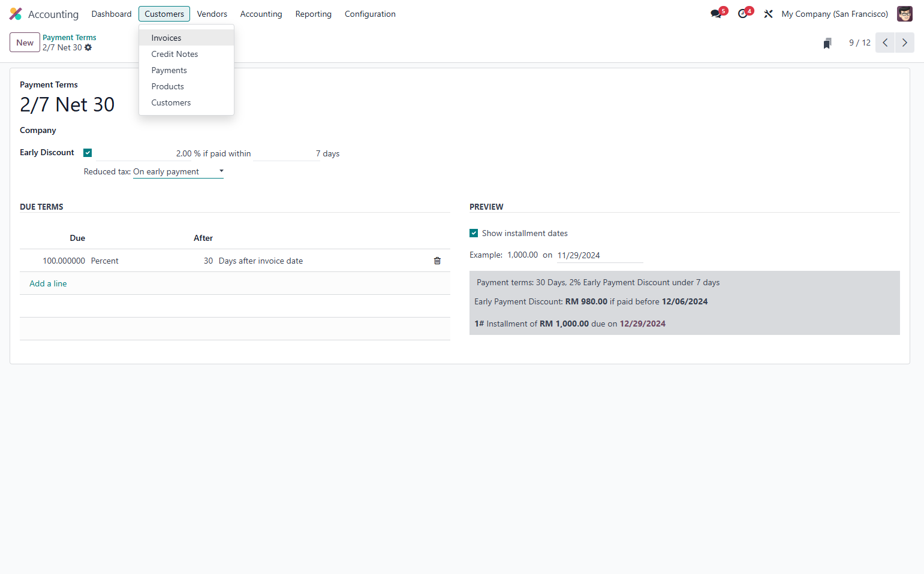Click Add a line link

pyautogui.click(x=48, y=283)
